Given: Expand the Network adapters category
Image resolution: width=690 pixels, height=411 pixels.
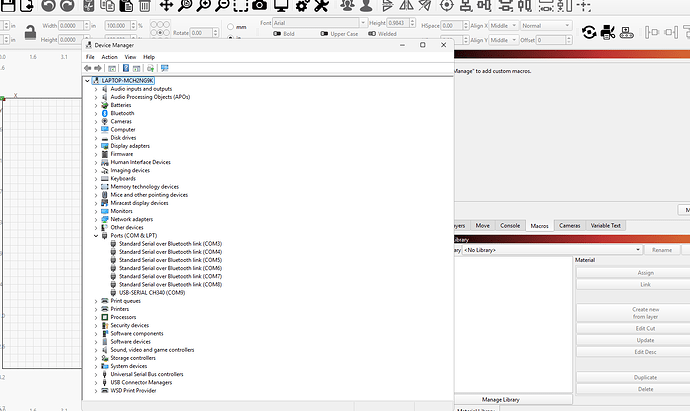Looking at the screenshot, I should [96, 220].
